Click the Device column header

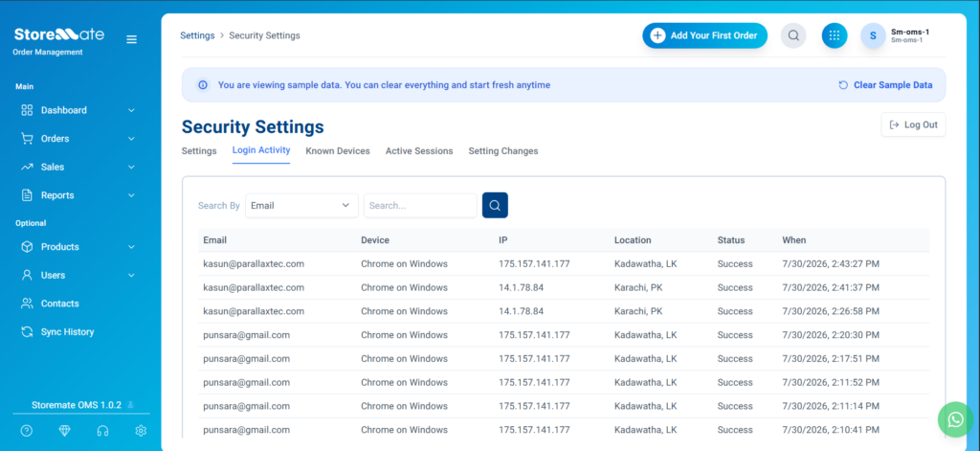point(375,240)
